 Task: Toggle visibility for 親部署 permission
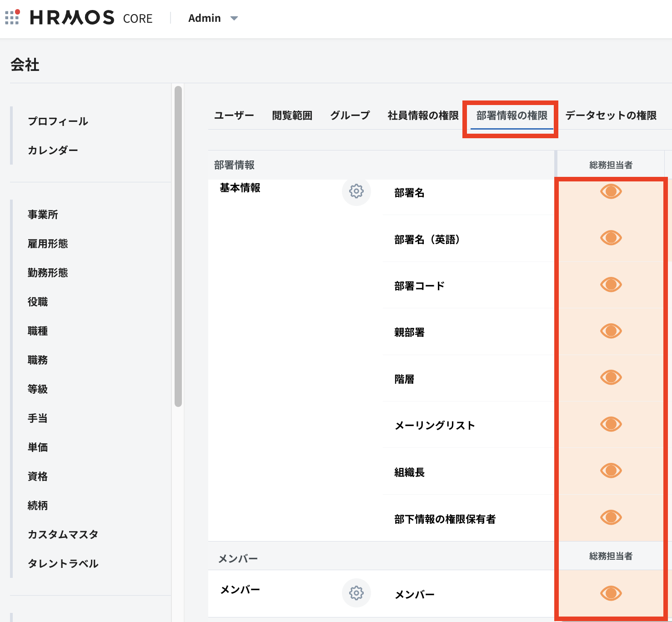click(611, 331)
